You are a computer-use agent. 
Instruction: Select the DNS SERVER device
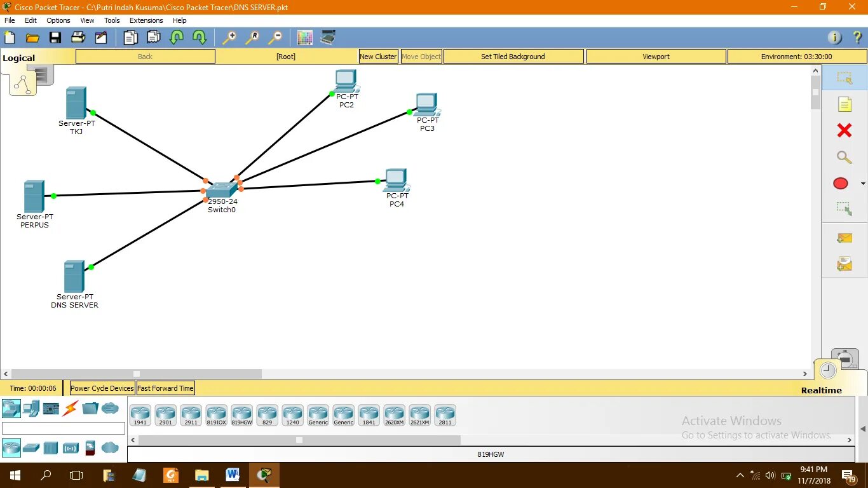(74, 276)
